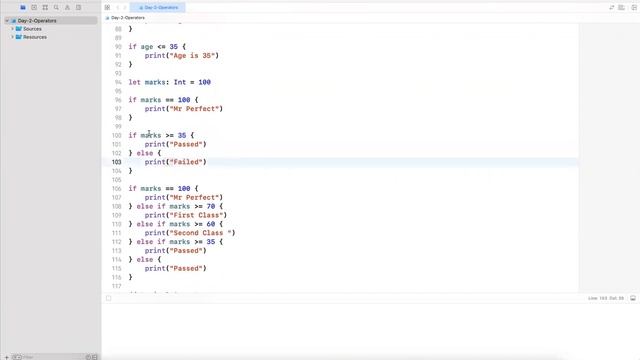Place cursor on print("Failed") line

pyautogui.click(x=176, y=162)
